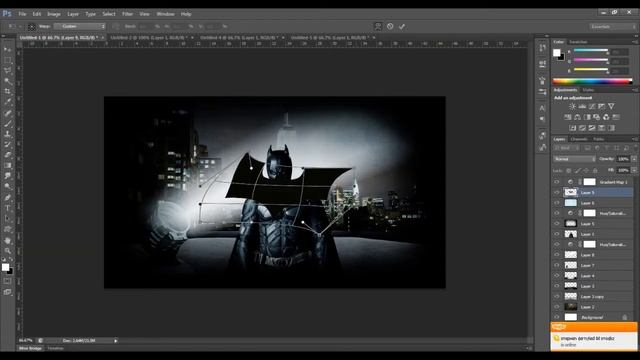Screen dimensions: 640x360
Task: Select the History Brush tool
Action: click(8, 145)
